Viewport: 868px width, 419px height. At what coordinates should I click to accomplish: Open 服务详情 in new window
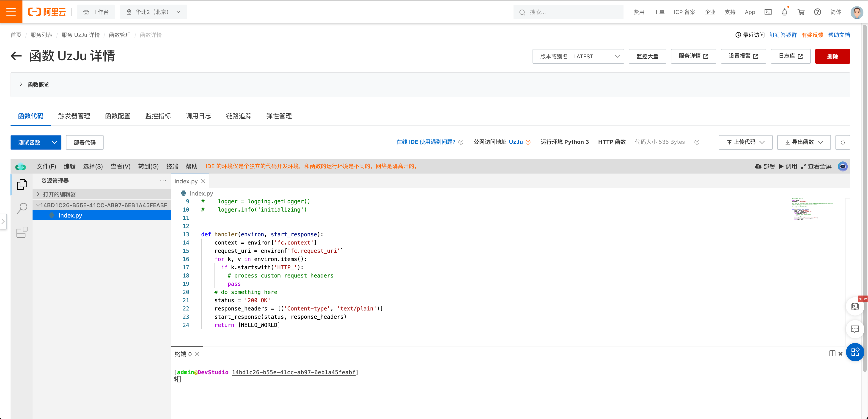coord(693,56)
